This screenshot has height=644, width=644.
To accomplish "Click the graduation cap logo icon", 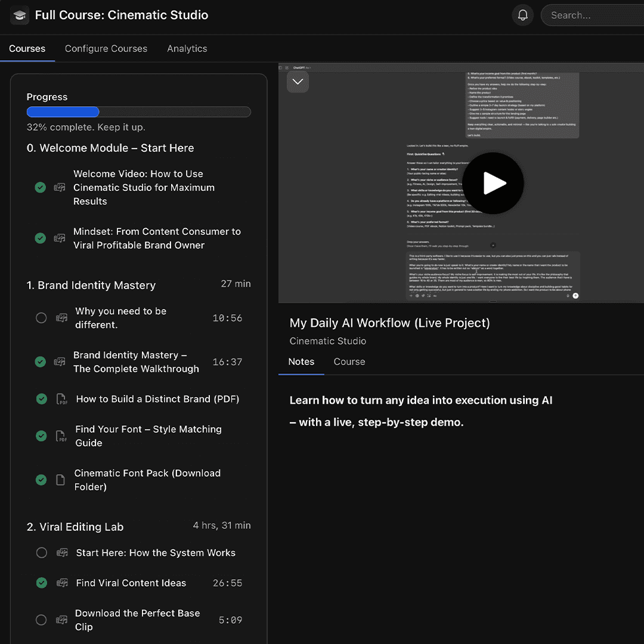I will coord(19,15).
